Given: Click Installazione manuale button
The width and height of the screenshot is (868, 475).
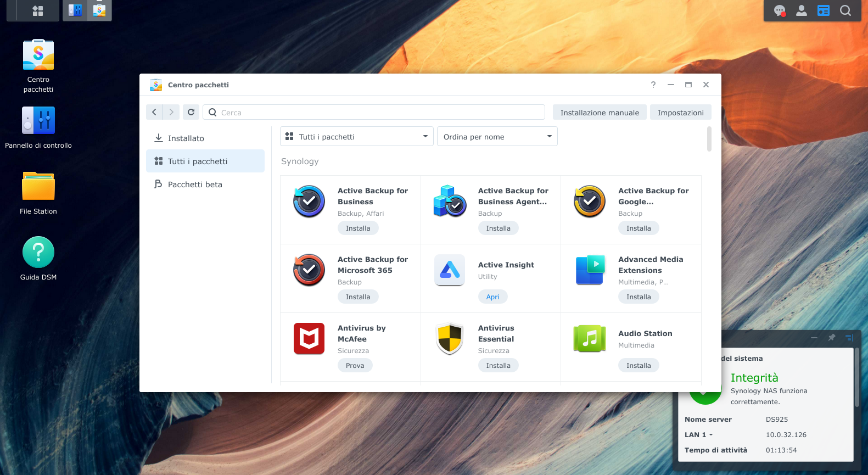Looking at the screenshot, I should (600, 113).
